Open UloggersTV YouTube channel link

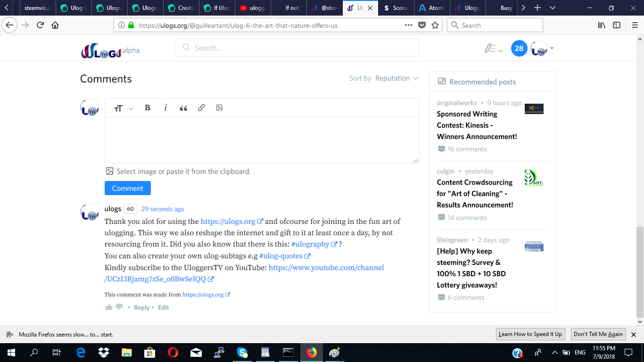[244, 273]
